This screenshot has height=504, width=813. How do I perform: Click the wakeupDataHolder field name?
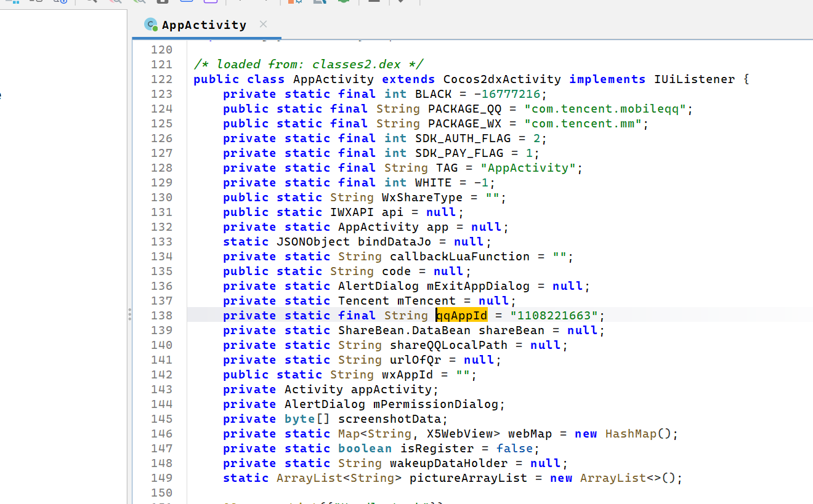click(x=448, y=463)
